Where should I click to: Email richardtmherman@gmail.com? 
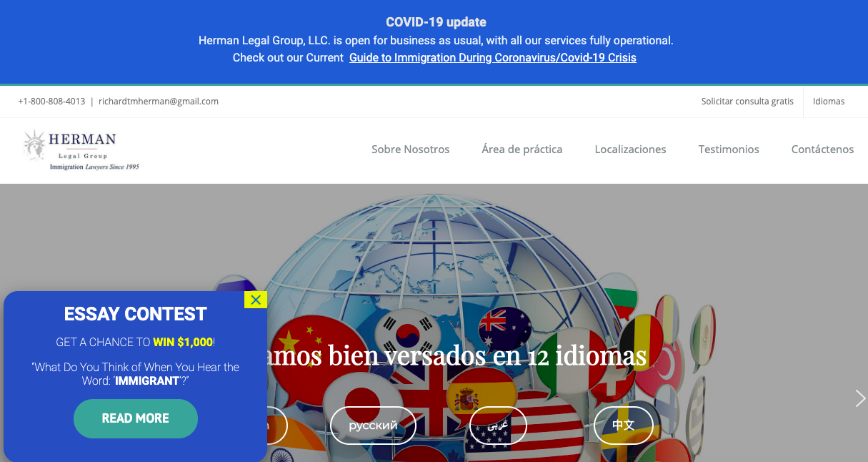(159, 102)
